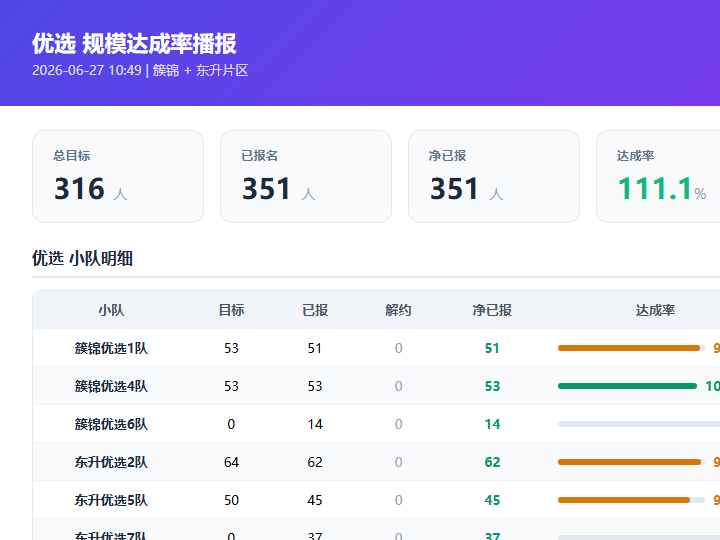Click 东升优选5队 已报 value 45
The width and height of the screenshot is (720, 540).
point(315,500)
